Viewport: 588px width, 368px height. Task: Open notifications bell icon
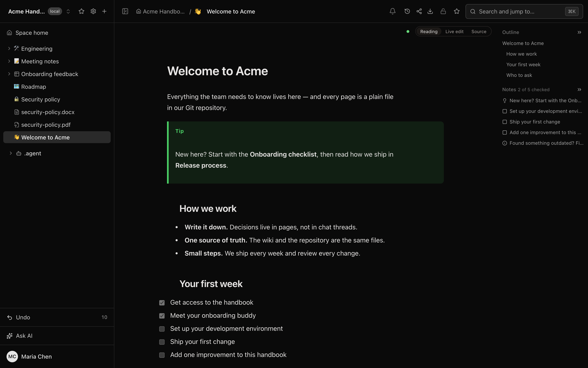pos(393,11)
